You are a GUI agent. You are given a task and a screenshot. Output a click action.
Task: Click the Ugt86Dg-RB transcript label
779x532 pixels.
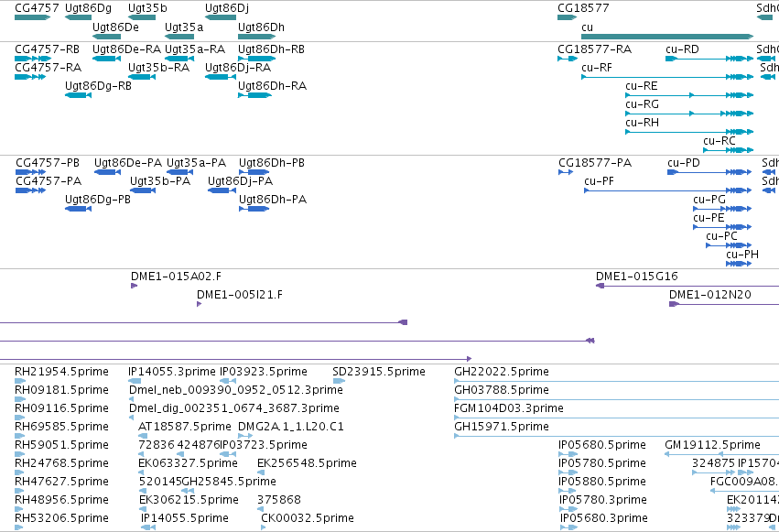[98, 86]
